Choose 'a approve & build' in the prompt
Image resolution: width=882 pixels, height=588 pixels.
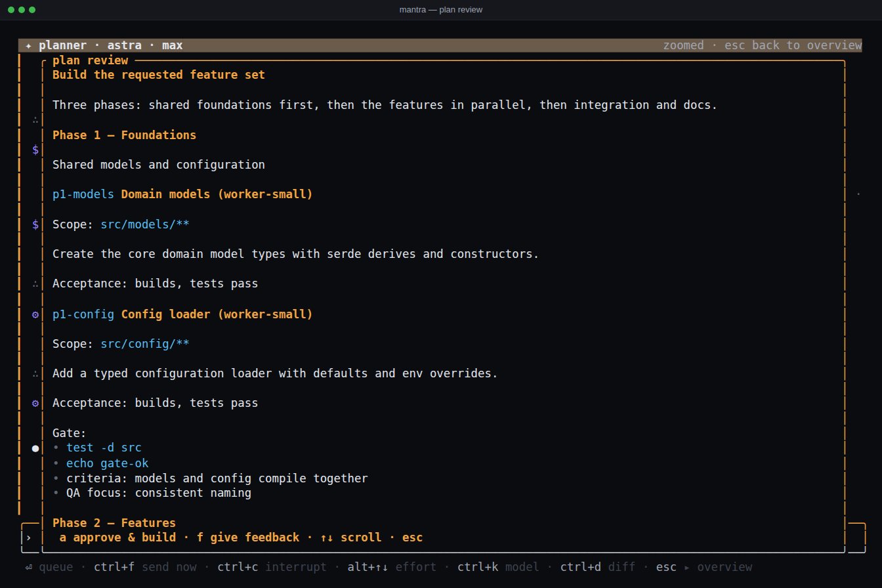coord(117,537)
